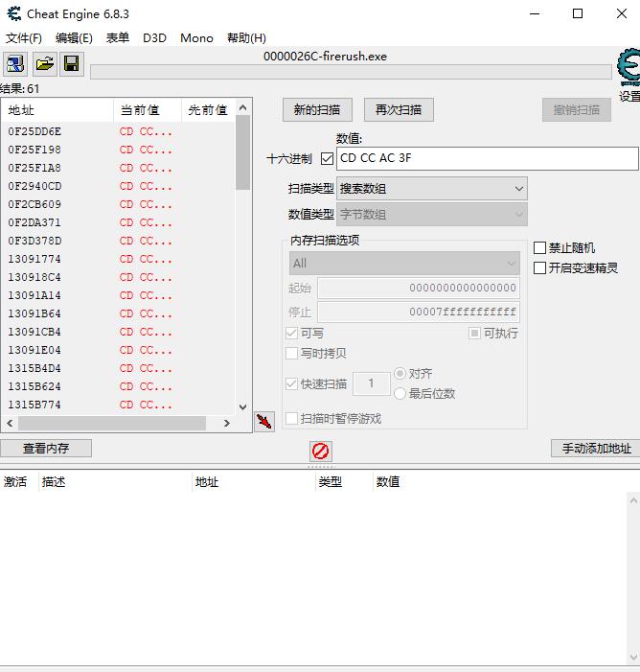Open the D3D menu
The height and width of the screenshot is (672, 640).
tap(154, 38)
